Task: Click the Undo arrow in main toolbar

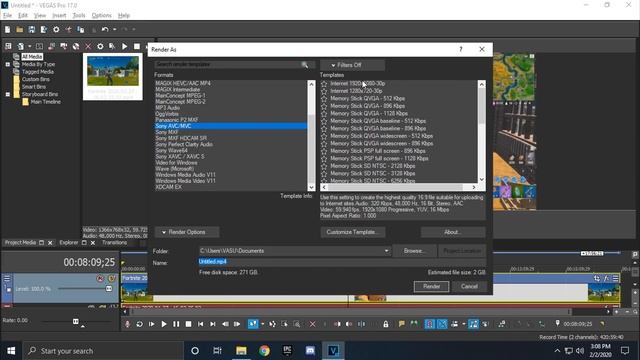Action: tap(105, 29)
